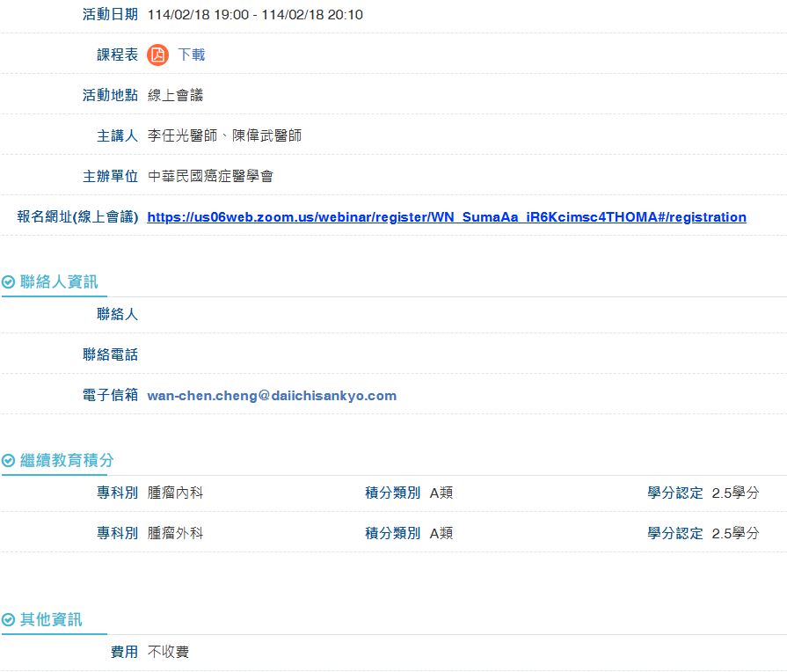The height and width of the screenshot is (672, 787).
Task: Select the 其他資訊 section heading
Action: [51, 620]
